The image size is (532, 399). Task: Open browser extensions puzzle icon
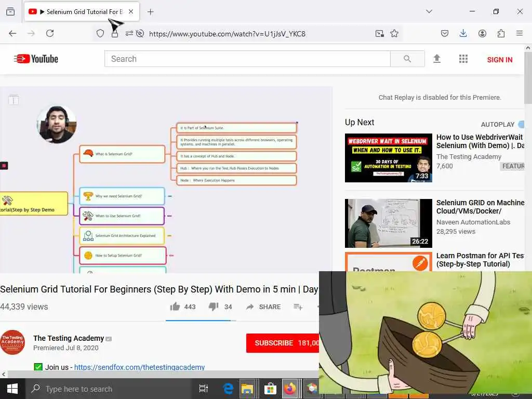point(501,33)
